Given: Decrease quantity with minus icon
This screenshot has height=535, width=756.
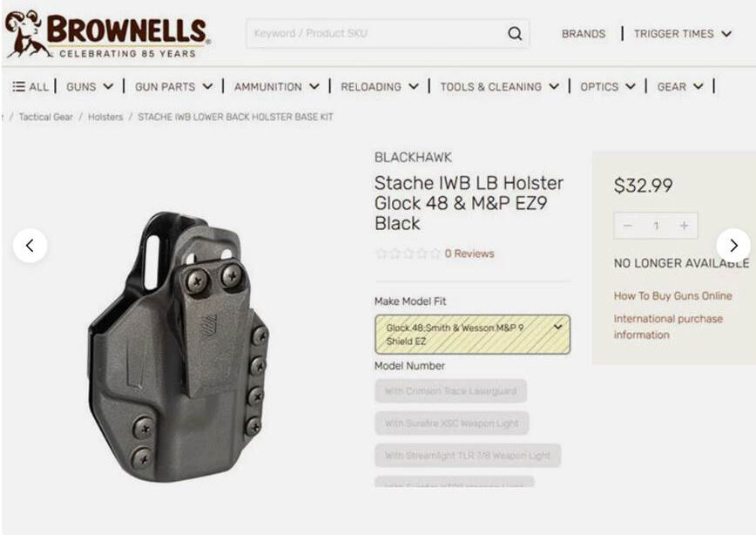Looking at the screenshot, I should tap(627, 226).
